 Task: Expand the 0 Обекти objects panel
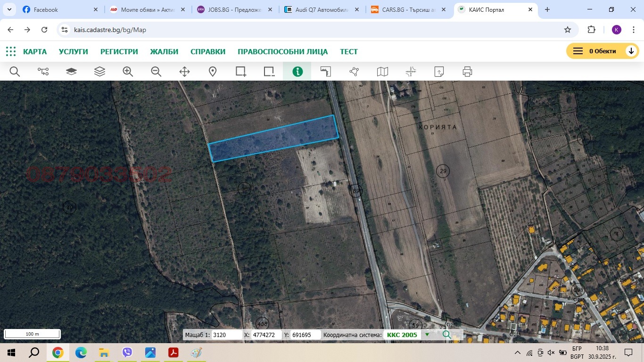tap(631, 50)
